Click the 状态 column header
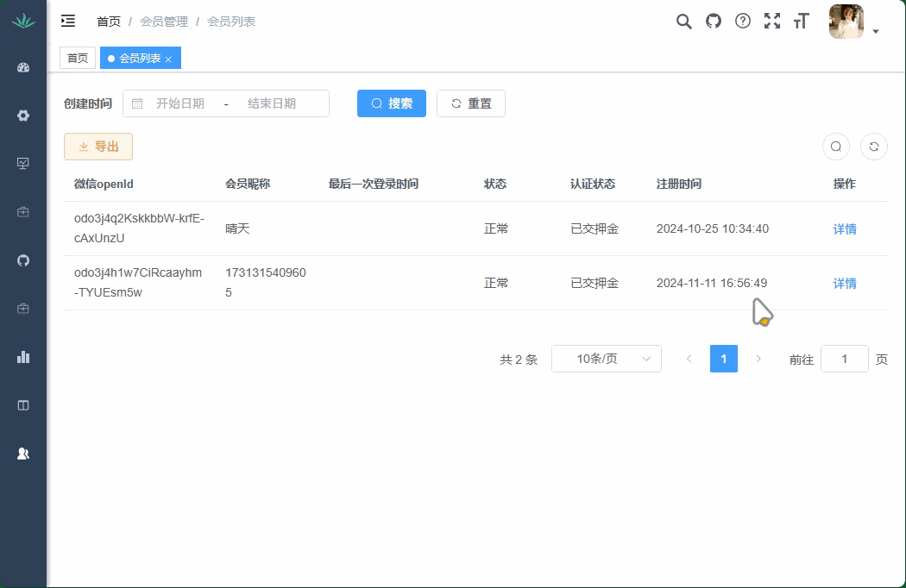This screenshot has height=588, width=906. tap(495, 185)
